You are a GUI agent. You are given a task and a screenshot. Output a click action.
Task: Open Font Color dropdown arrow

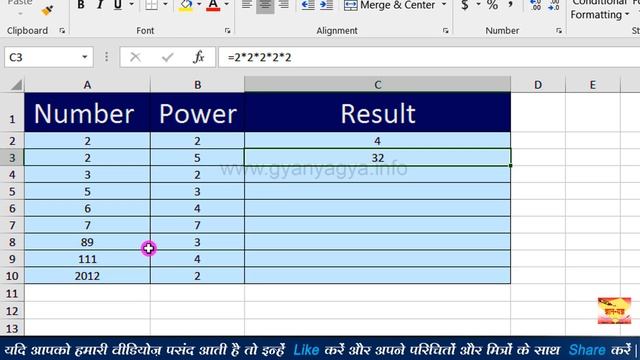point(227,5)
